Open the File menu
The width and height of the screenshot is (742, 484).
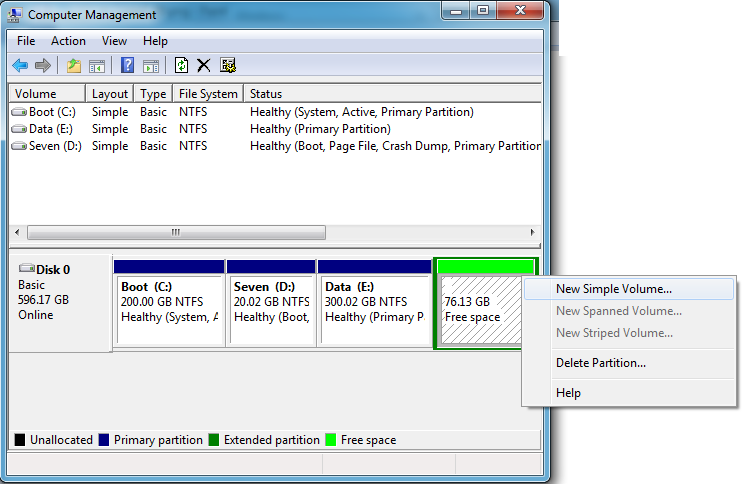pos(26,41)
